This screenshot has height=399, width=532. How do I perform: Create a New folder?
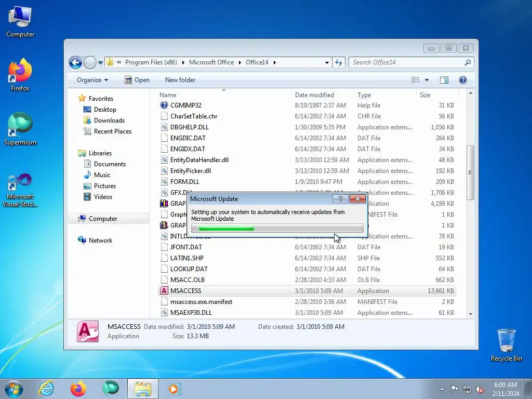(x=180, y=80)
